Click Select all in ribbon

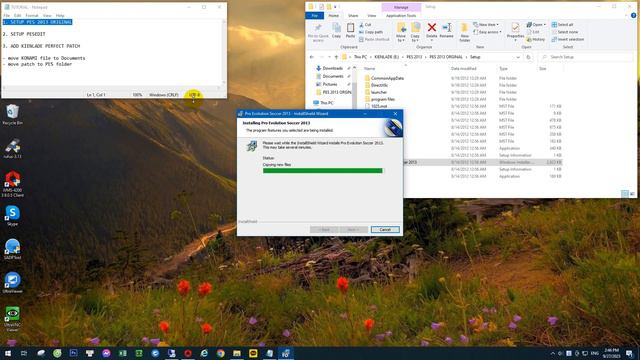click(x=562, y=24)
